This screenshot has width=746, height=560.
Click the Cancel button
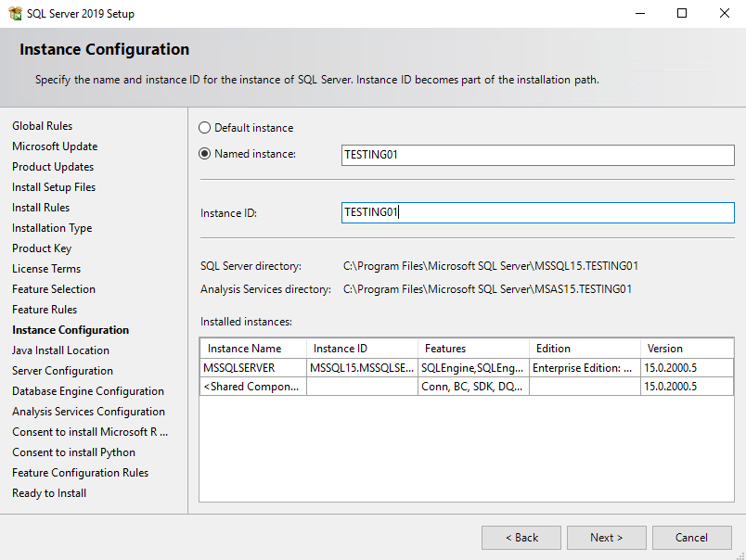692,538
